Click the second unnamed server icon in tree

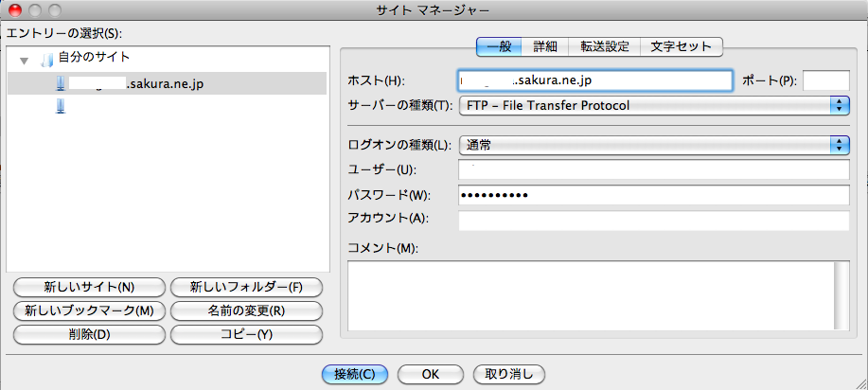(x=61, y=107)
